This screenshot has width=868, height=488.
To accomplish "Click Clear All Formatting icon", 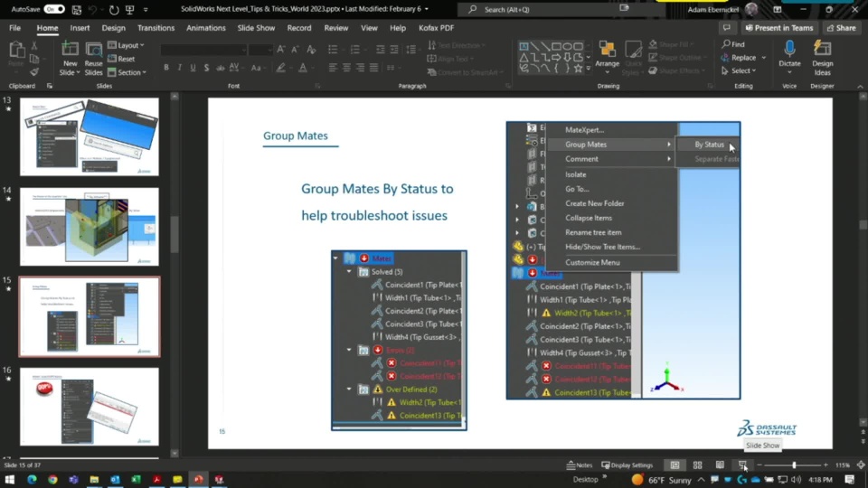I will [x=311, y=50].
